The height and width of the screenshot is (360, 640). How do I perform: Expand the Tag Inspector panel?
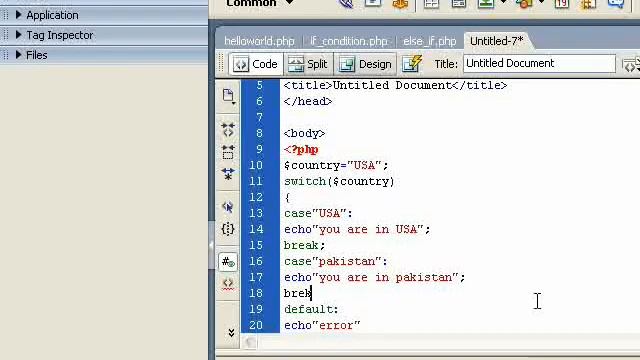pos(18,35)
